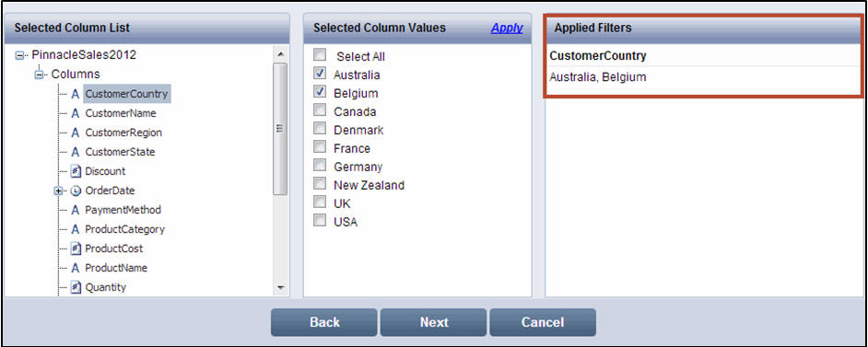Viewport: 868px width, 347px height.
Task: Click the Apply link
Action: click(507, 28)
